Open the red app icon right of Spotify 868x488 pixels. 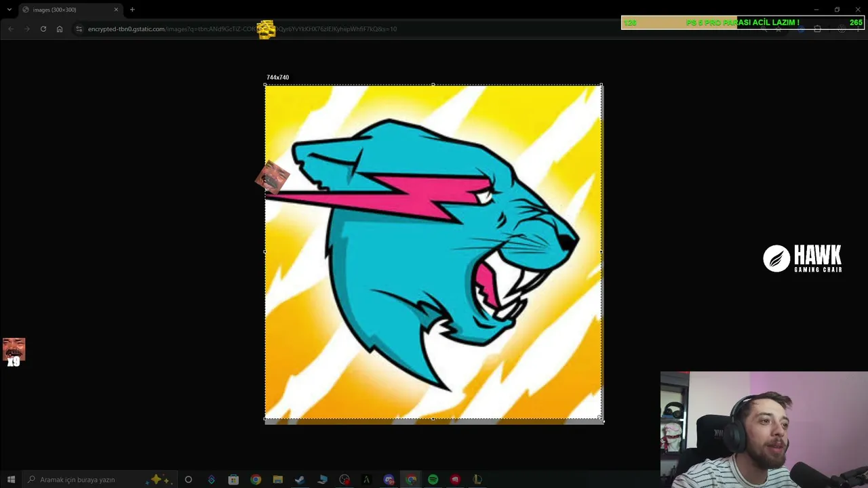click(x=456, y=480)
